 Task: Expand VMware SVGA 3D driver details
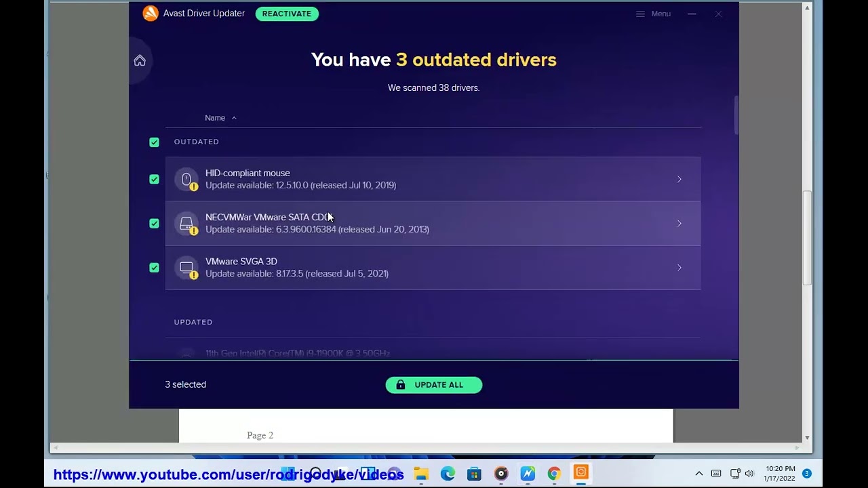679,268
